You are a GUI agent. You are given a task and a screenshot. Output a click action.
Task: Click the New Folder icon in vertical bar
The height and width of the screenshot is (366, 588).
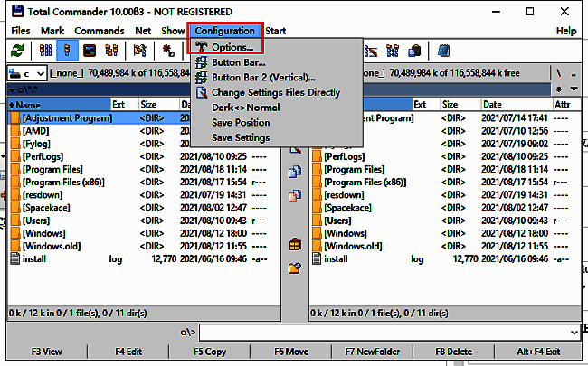coord(295,267)
